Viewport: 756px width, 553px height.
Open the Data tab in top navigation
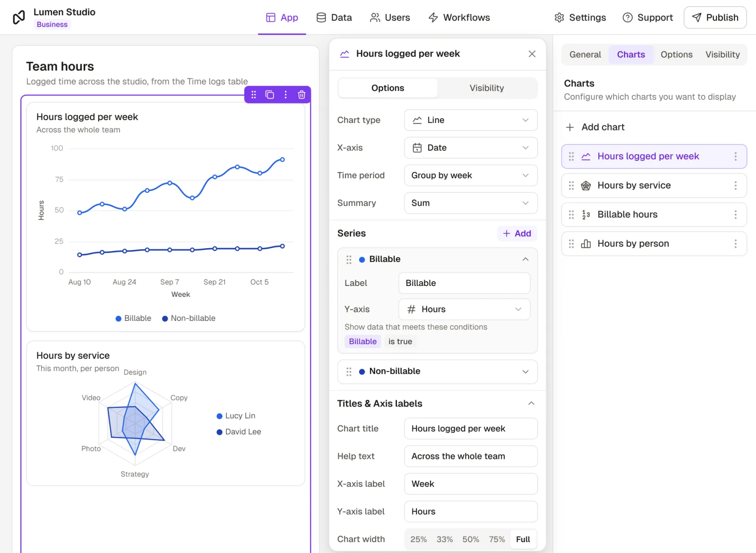(x=334, y=17)
